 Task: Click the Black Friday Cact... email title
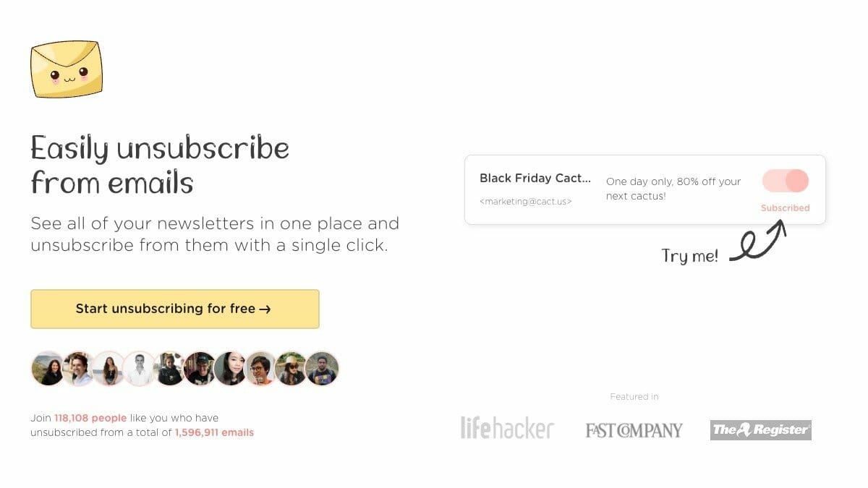tap(535, 178)
